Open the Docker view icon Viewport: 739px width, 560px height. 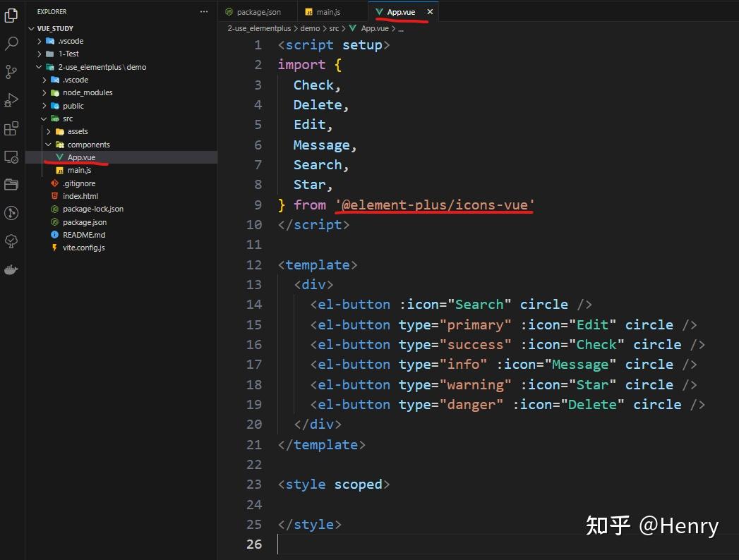coord(11,269)
